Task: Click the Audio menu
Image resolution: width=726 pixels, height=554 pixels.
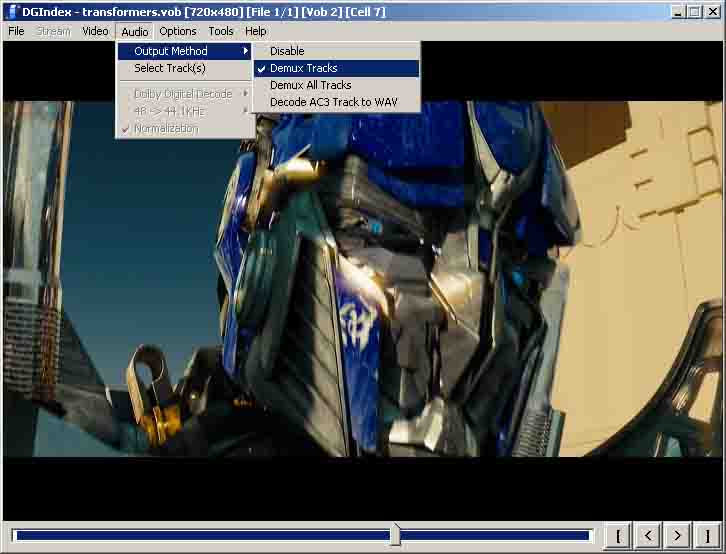Action: coord(135,31)
